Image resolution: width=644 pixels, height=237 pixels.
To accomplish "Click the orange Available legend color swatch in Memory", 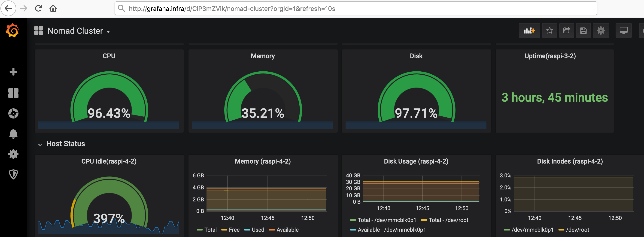I will pos(272,230).
